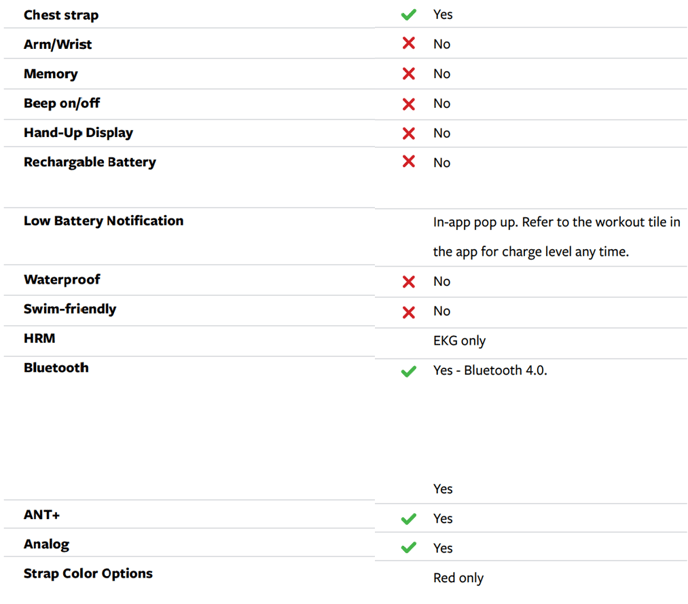Click the "Yes - Bluetooth 4.0." text
The width and height of the screenshot is (688, 604).
(489, 370)
